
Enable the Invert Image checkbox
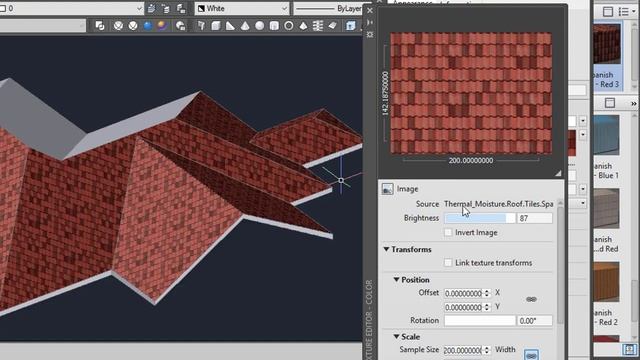point(448,233)
